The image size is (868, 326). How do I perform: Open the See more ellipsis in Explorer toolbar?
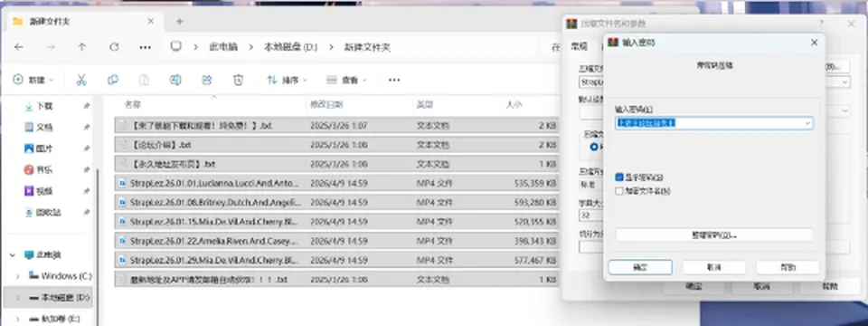click(394, 80)
